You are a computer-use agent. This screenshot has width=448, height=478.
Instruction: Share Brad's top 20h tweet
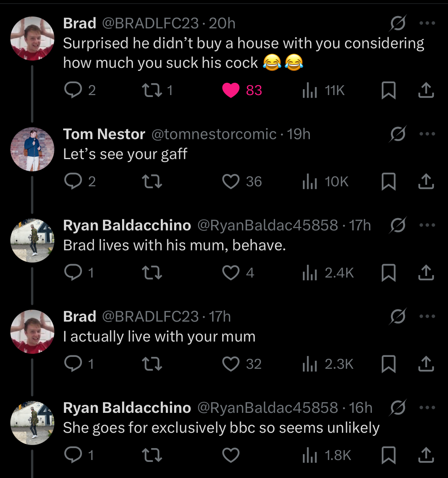coord(426,90)
